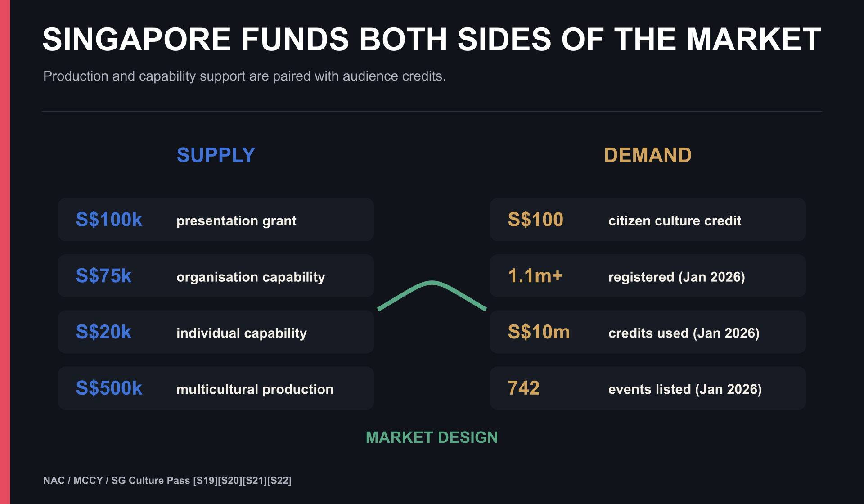
Task: Select the 742 events listed card
Action: tap(648, 388)
